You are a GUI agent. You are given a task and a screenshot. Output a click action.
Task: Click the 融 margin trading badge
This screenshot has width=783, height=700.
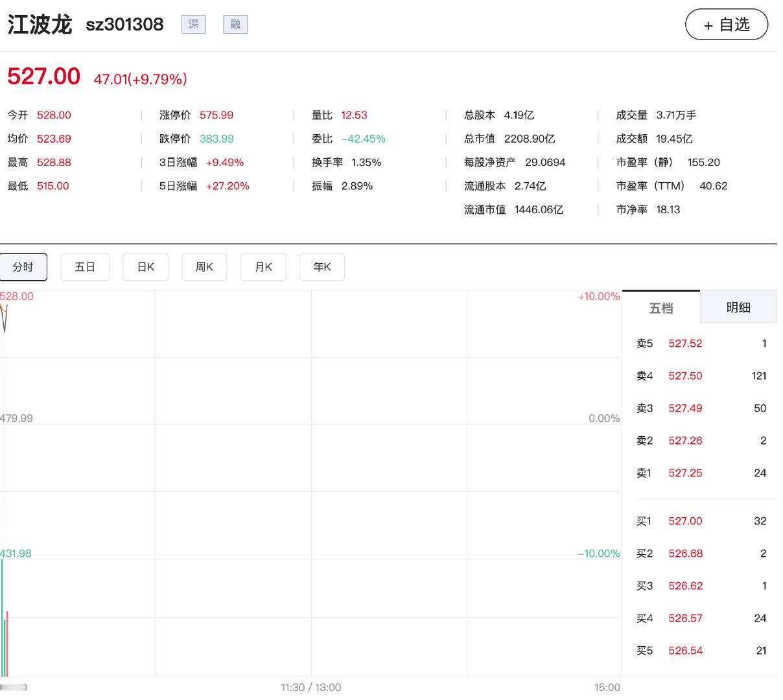[x=235, y=25]
